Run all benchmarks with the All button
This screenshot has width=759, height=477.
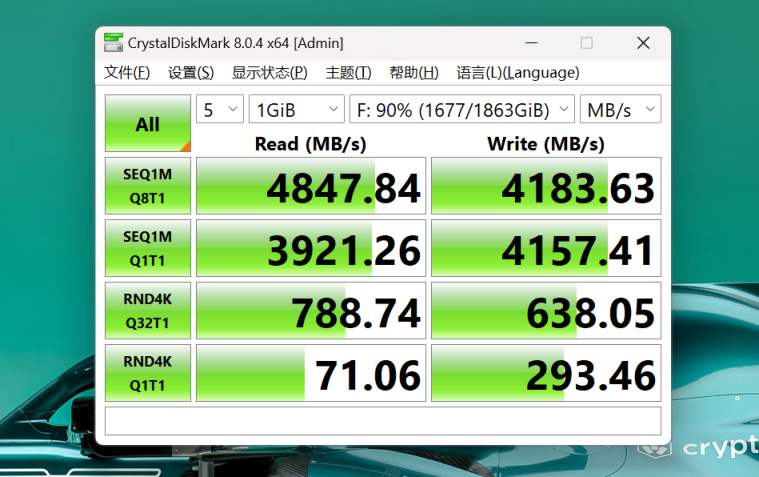pyautogui.click(x=148, y=123)
